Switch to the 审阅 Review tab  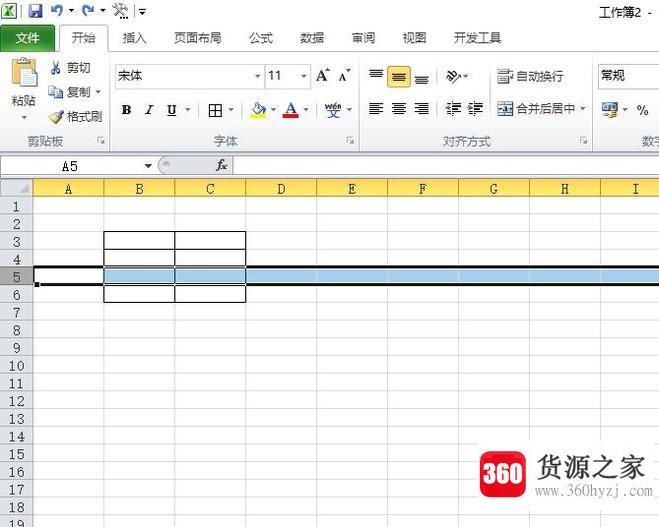pyautogui.click(x=363, y=38)
